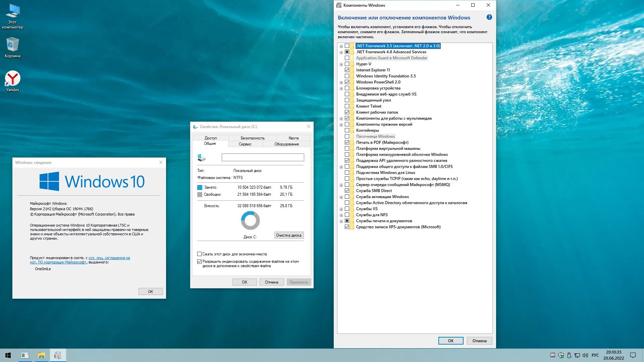Click the network tray icon
Screen dimensions: 644x362
coord(577,355)
